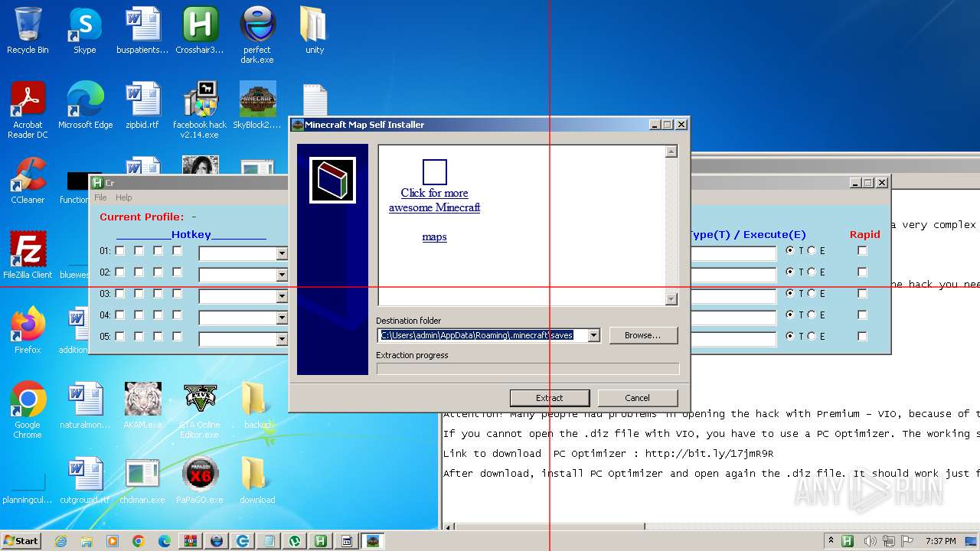Click installer text scrollbar down arrow
Image resolution: width=980 pixels, height=551 pixels.
[x=671, y=299]
